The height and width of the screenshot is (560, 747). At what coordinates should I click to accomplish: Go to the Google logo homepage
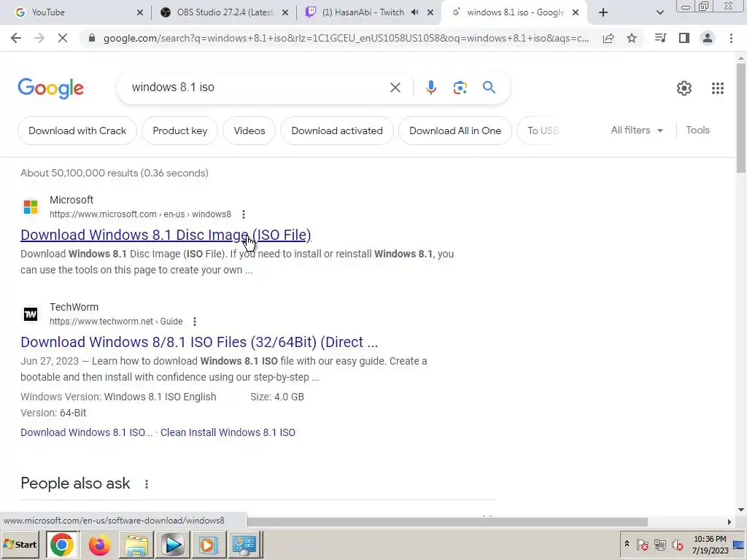51,88
